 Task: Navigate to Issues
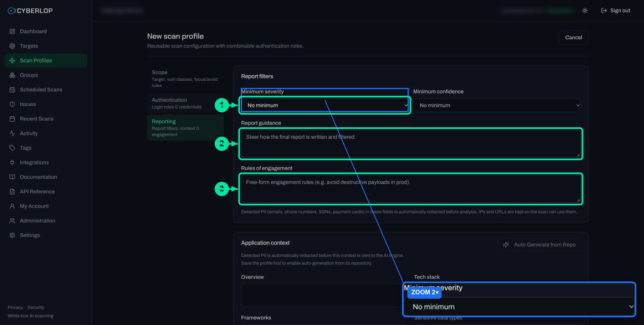point(46,104)
